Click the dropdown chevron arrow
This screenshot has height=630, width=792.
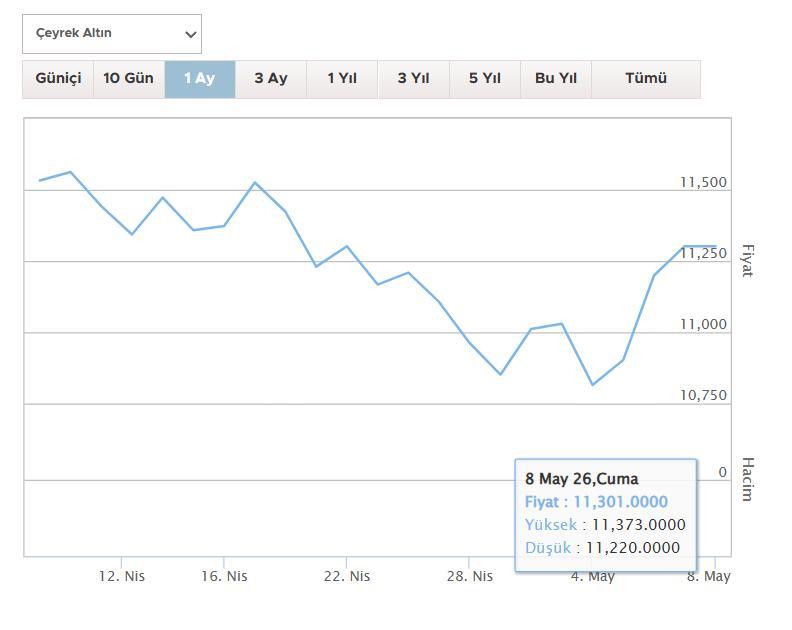(190, 35)
